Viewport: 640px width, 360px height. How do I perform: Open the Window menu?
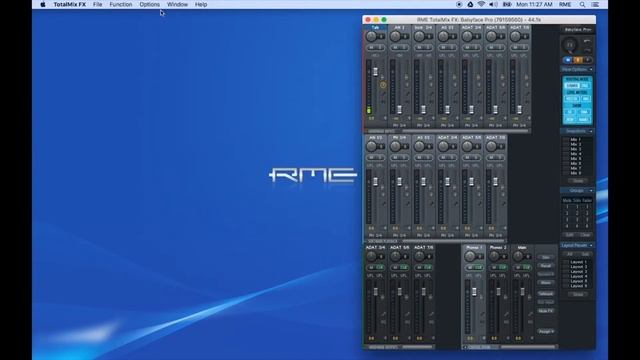click(x=177, y=4)
